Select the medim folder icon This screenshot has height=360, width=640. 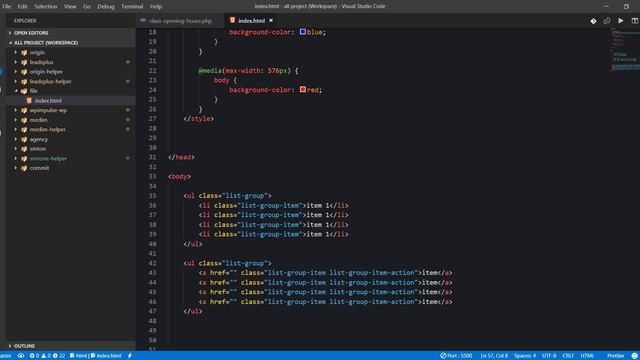pyautogui.click(x=24, y=120)
